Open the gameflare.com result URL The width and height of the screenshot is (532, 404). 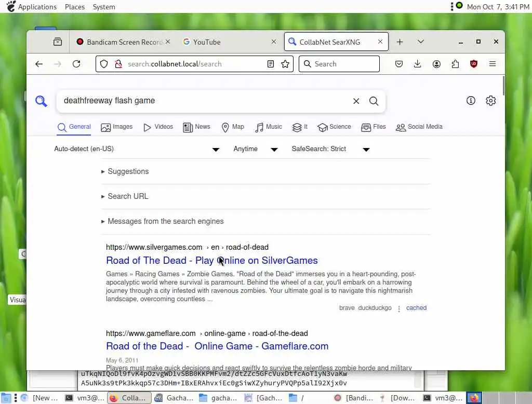coord(207,333)
